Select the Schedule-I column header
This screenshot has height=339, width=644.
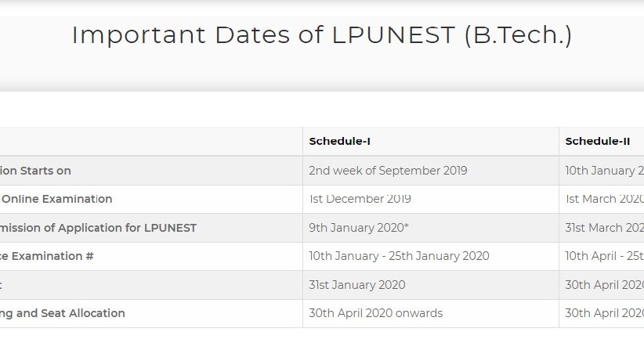pos(339,142)
